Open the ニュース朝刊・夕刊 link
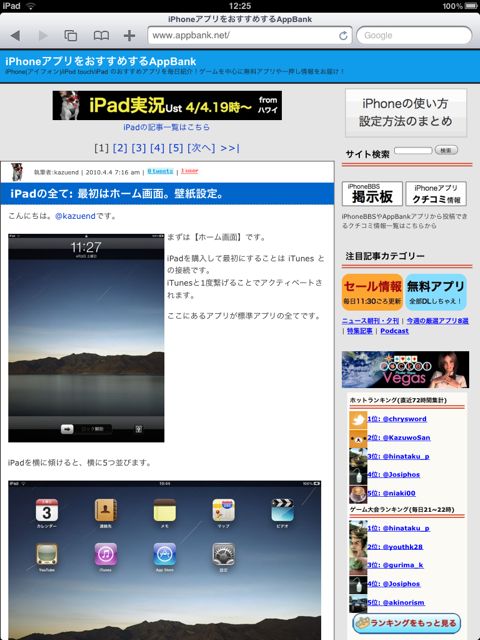 tap(370, 321)
